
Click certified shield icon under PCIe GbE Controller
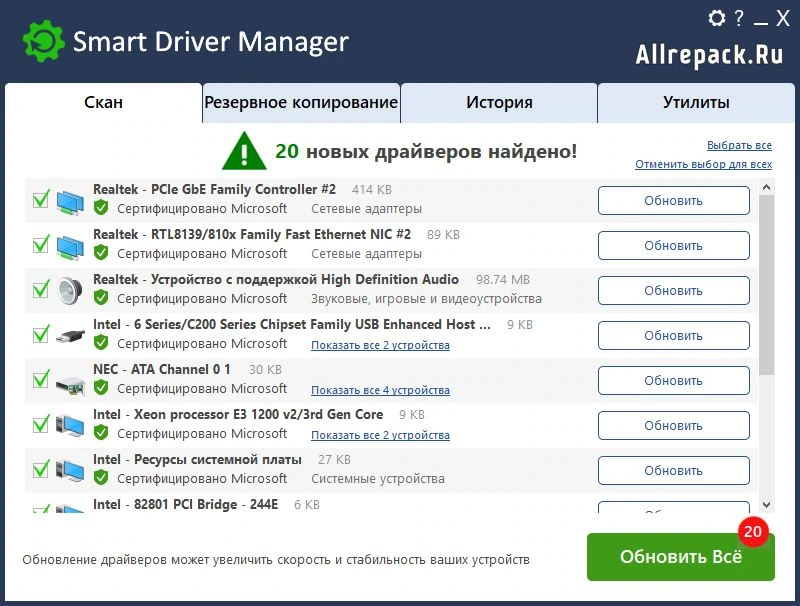(x=101, y=208)
